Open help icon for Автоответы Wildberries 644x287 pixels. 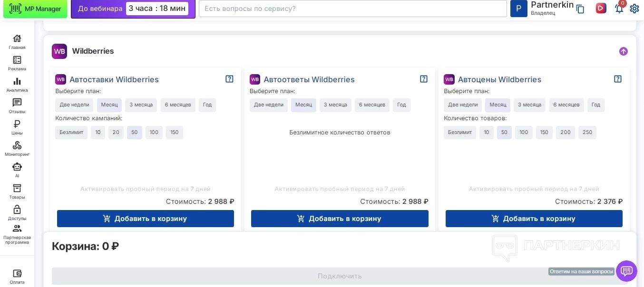(424, 79)
